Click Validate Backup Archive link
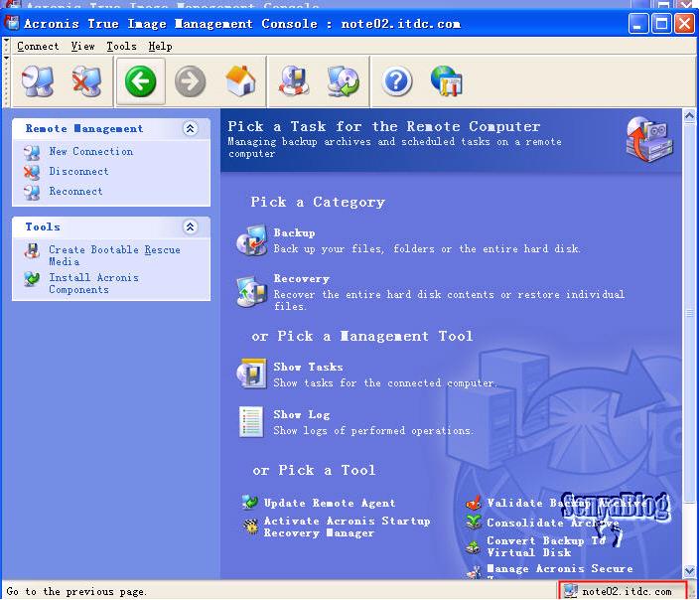Viewport: 700px width, 600px height. [566, 503]
